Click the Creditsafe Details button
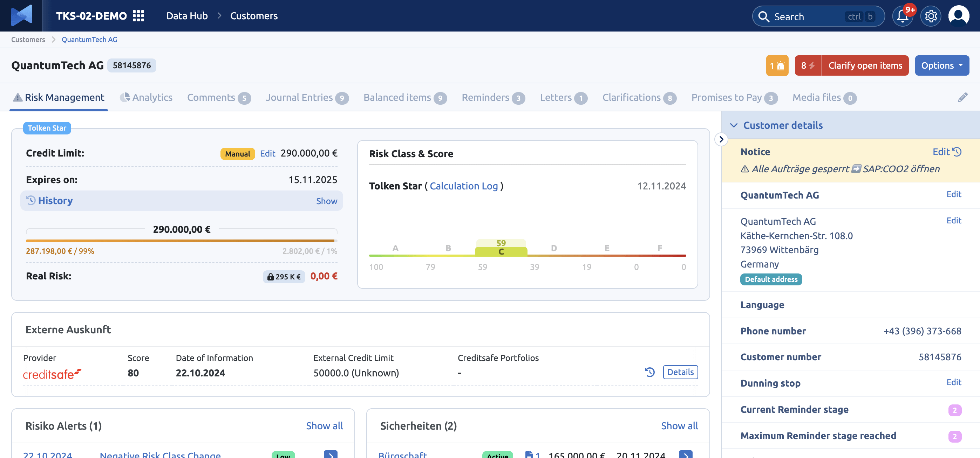 point(681,371)
